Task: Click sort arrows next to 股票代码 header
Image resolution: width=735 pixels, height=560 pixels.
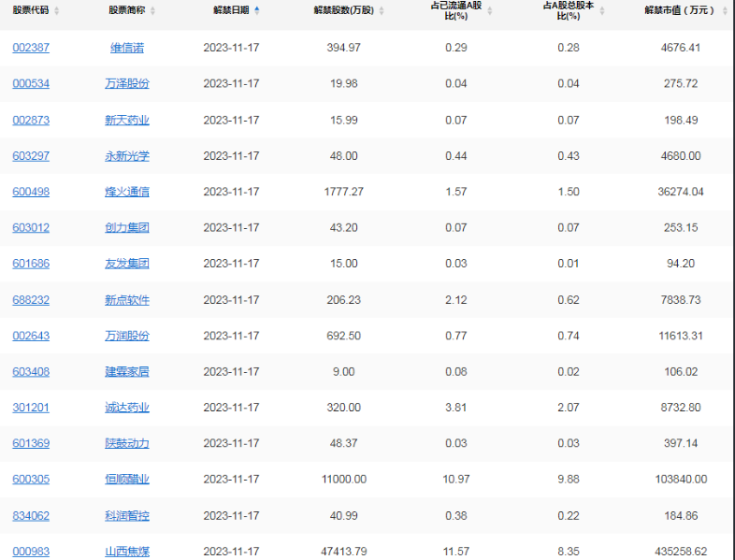Action: click(57, 10)
